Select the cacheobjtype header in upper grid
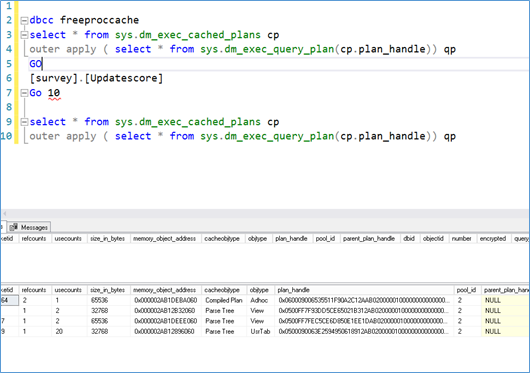The image size is (530, 373). coord(222,239)
